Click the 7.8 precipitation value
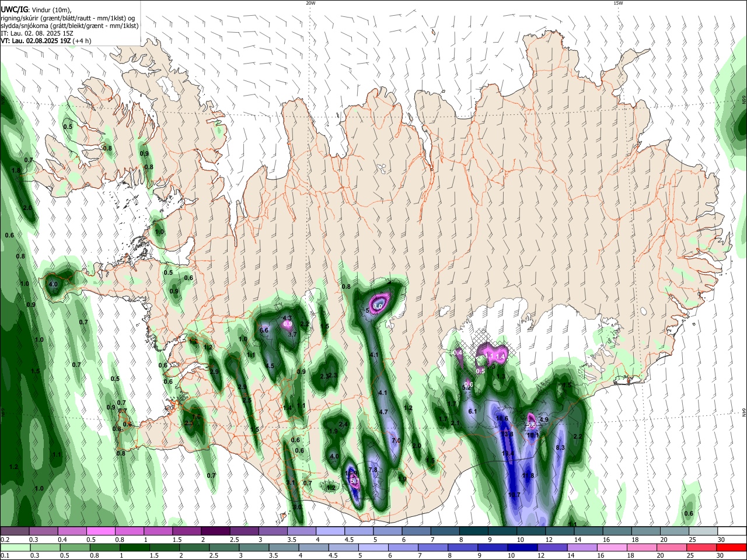The width and height of the screenshot is (747, 560). [x=373, y=470]
